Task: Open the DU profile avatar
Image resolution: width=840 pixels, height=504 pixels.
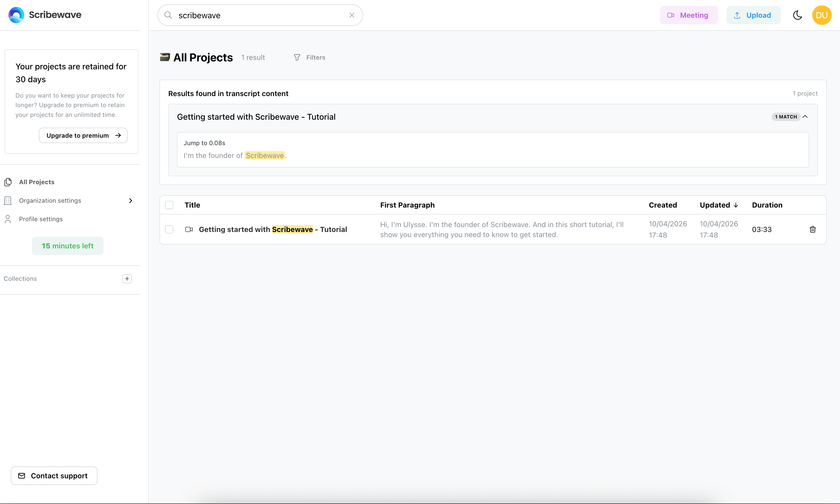Action: (822, 15)
